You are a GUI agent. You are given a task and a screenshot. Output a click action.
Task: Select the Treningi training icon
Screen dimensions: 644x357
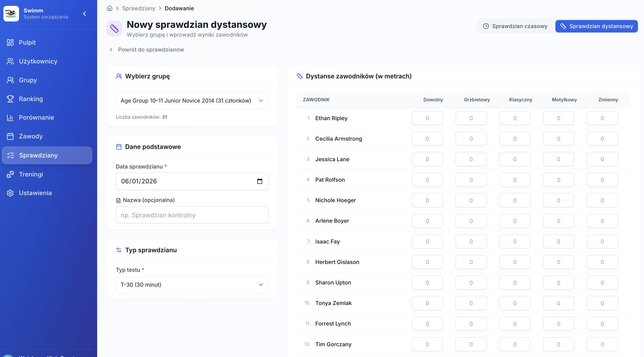(10, 174)
